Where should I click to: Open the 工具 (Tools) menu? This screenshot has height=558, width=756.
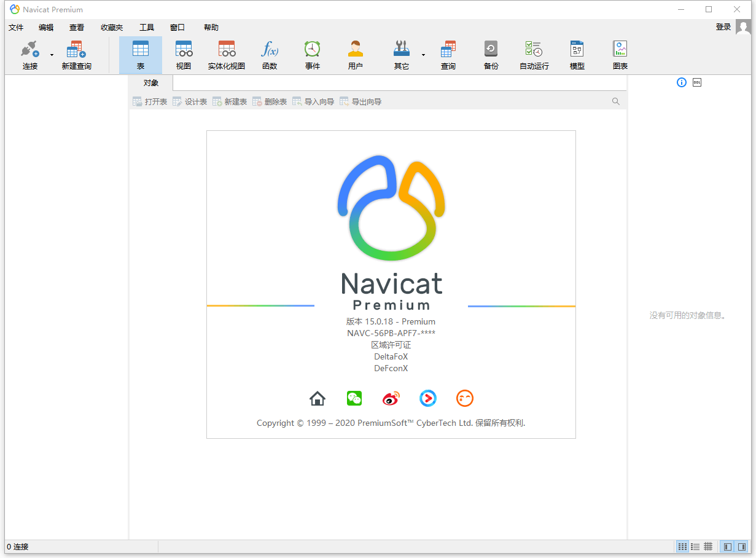(147, 27)
